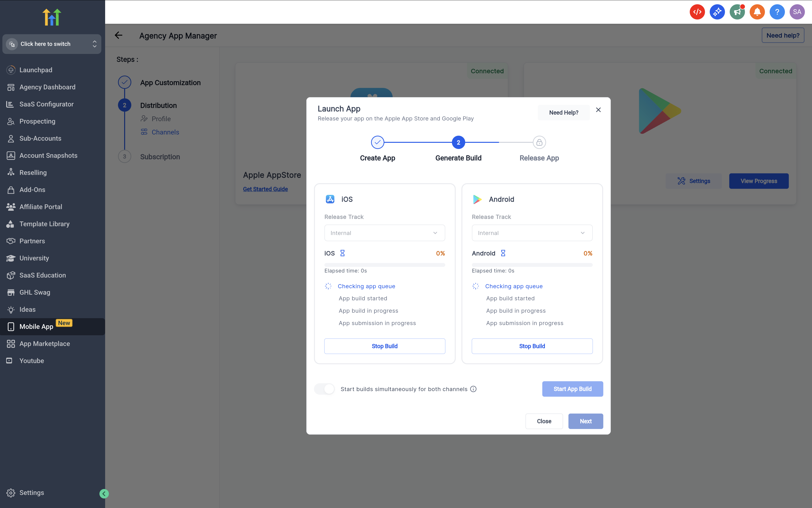
Task: Open the Get Started Guide link
Action: (265, 189)
